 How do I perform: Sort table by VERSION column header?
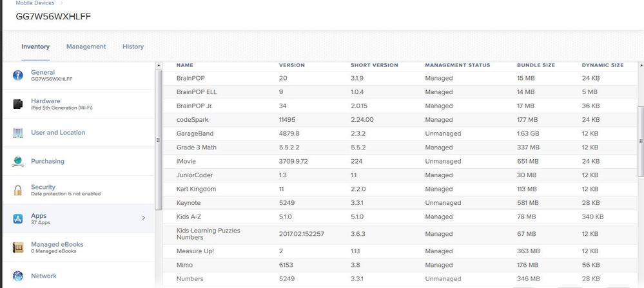point(291,65)
